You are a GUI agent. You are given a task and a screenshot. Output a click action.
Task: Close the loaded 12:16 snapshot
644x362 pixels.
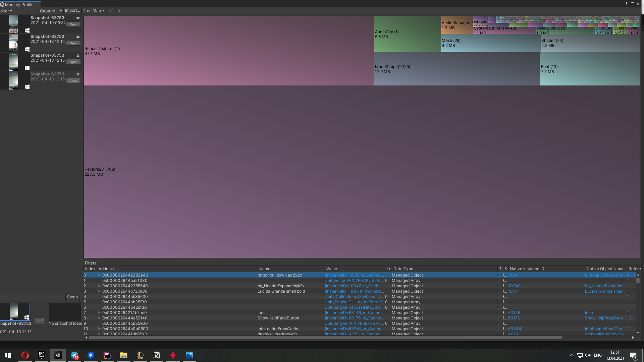point(73,81)
